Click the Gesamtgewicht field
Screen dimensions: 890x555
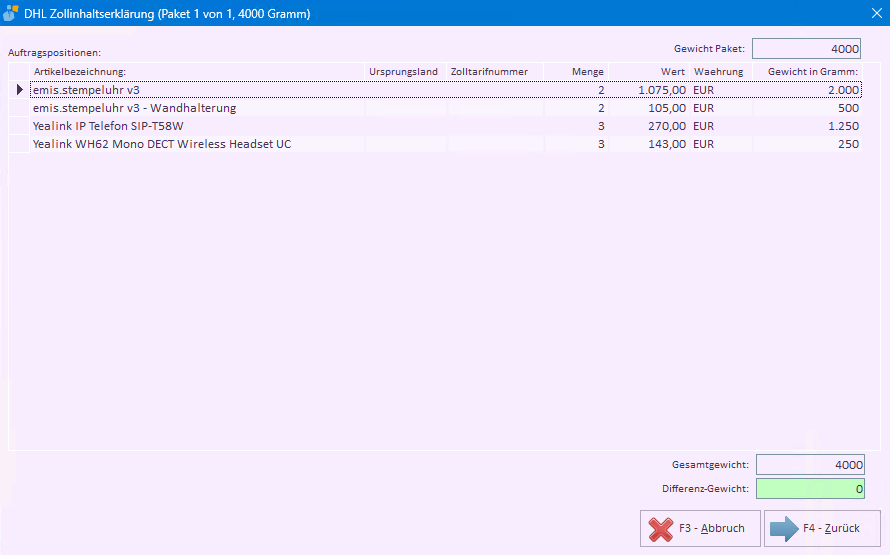pyautogui.click(x=810, y=465)
